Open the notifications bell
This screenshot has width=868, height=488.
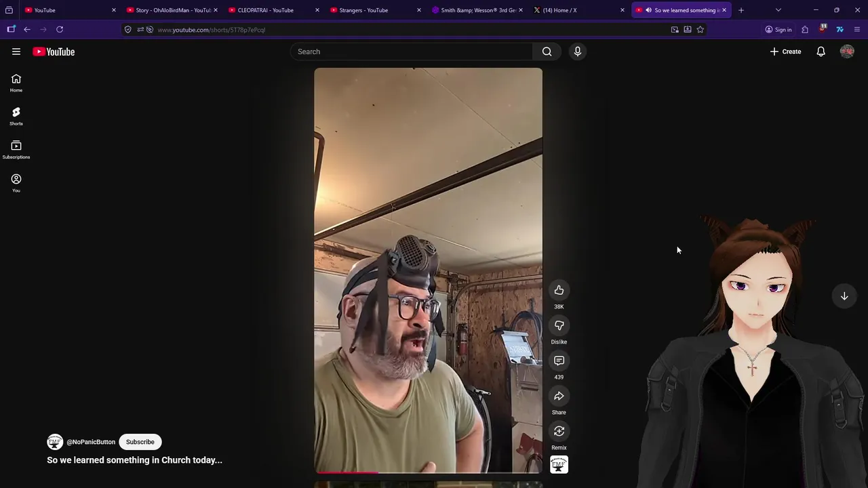coord(821,52)
